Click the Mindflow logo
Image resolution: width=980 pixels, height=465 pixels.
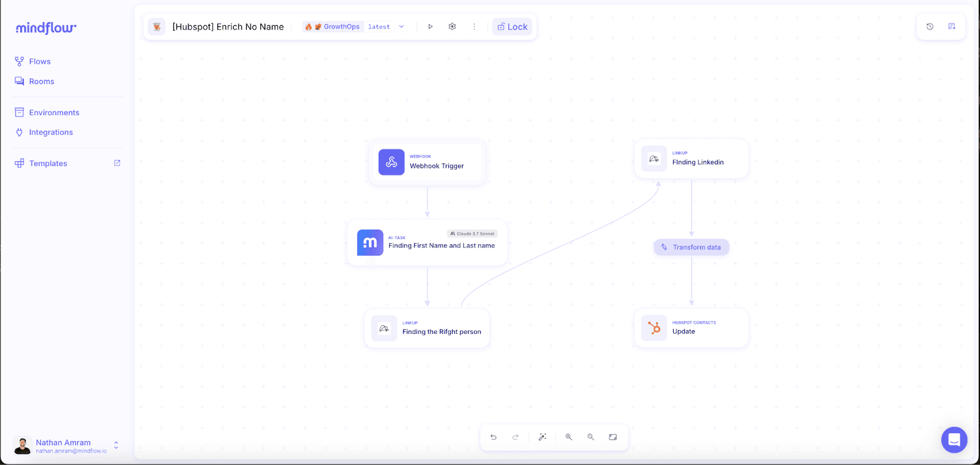[x=46, y=28]
